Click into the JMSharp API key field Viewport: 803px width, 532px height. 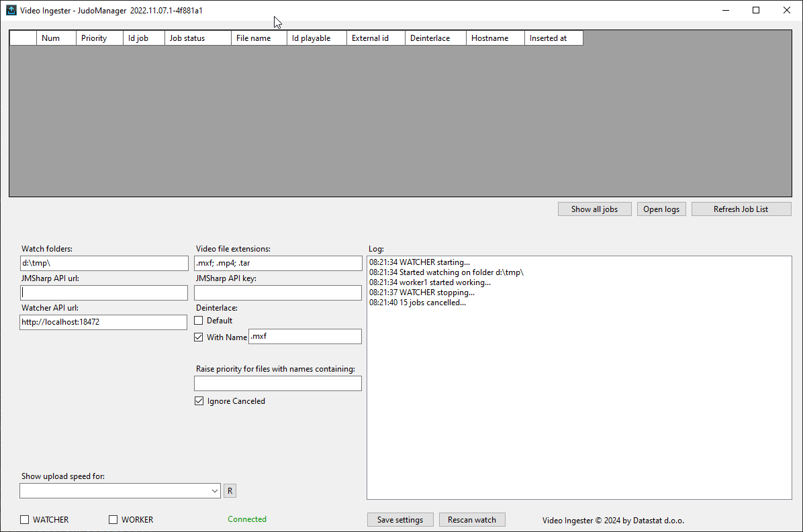point(277,293)
